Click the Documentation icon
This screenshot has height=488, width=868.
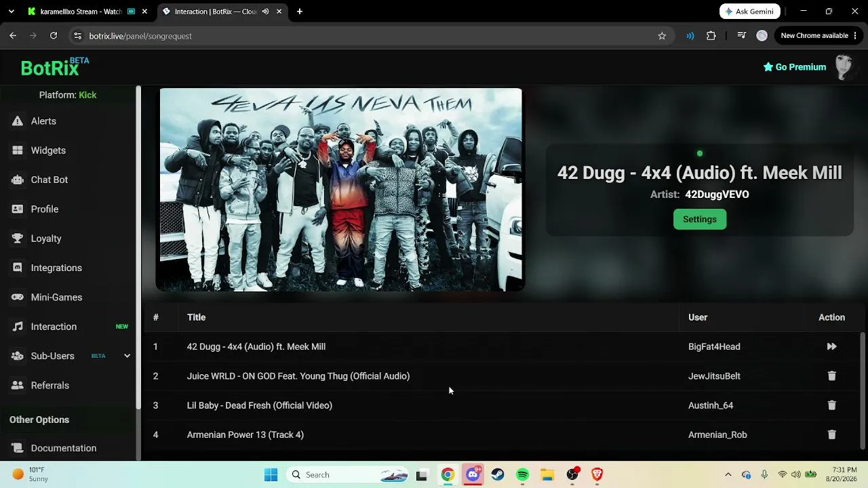(18, 448)
